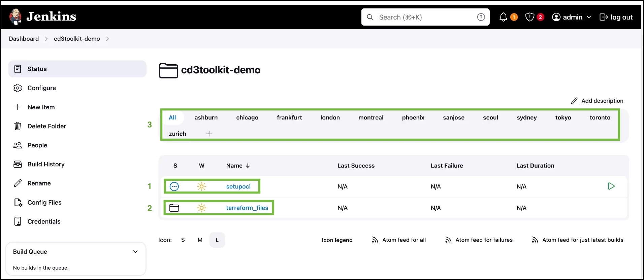Open the terraform_files folder icon
Screen dimensions: 644x280
(x=174, y=208)
